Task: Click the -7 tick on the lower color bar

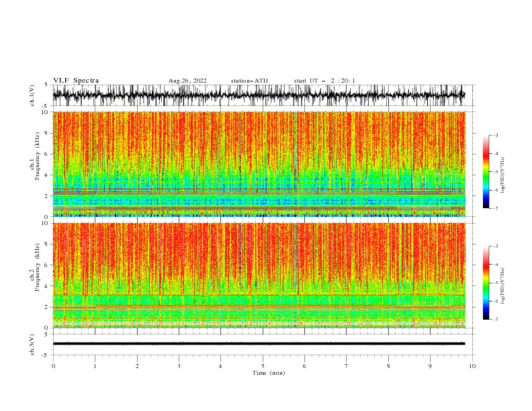Action: (x=495, y=319)
